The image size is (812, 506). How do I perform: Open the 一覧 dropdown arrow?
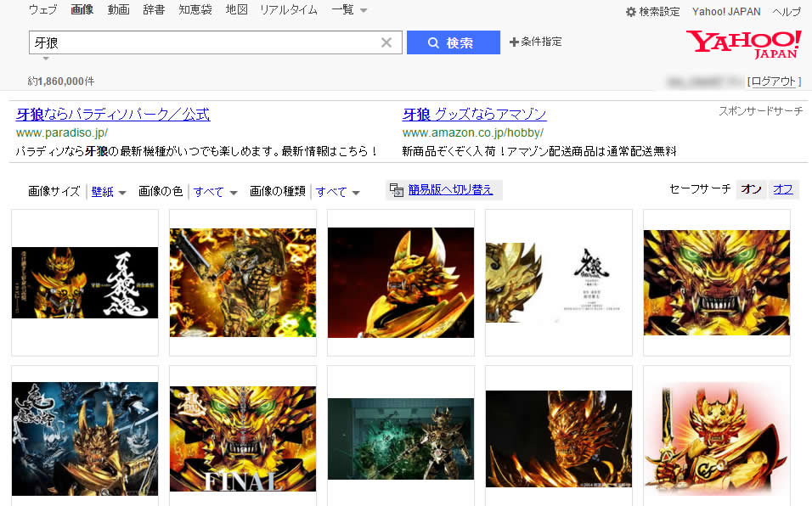(364, 10)
